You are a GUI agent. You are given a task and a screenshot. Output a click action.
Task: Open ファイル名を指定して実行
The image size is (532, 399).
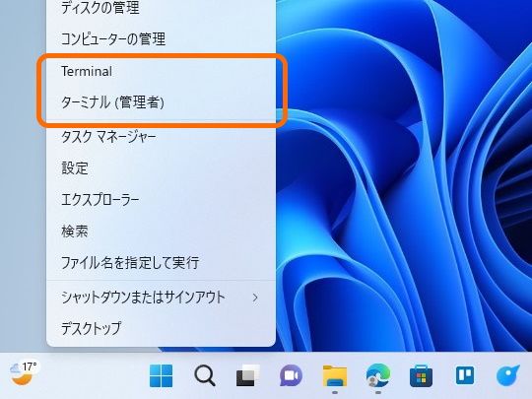point(161,263)
